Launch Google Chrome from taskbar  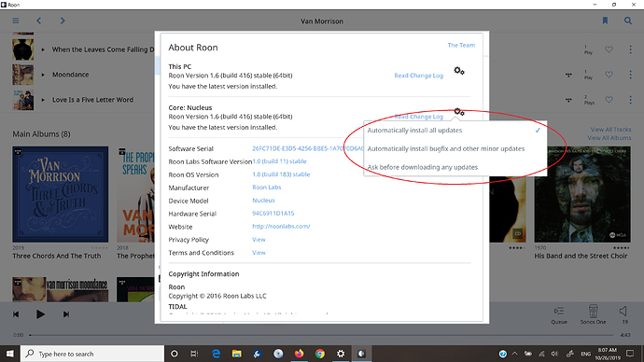coord(320,354)
